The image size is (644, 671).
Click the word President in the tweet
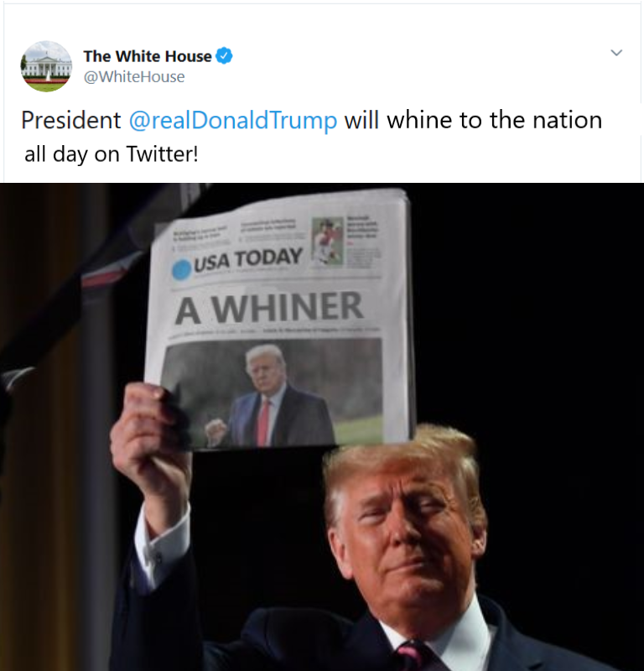pyautogui.click(x=71, y=120)
